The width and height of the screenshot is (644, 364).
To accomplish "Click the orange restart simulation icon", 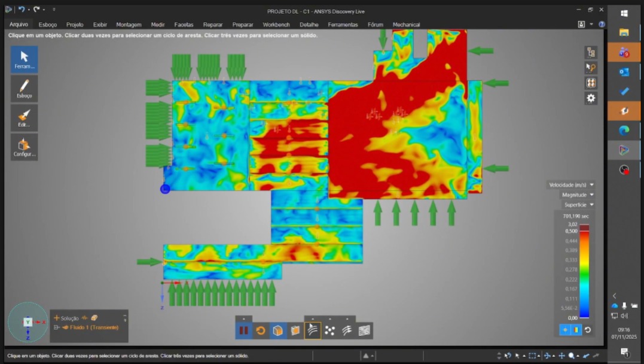I will click(x=261, y=330).
